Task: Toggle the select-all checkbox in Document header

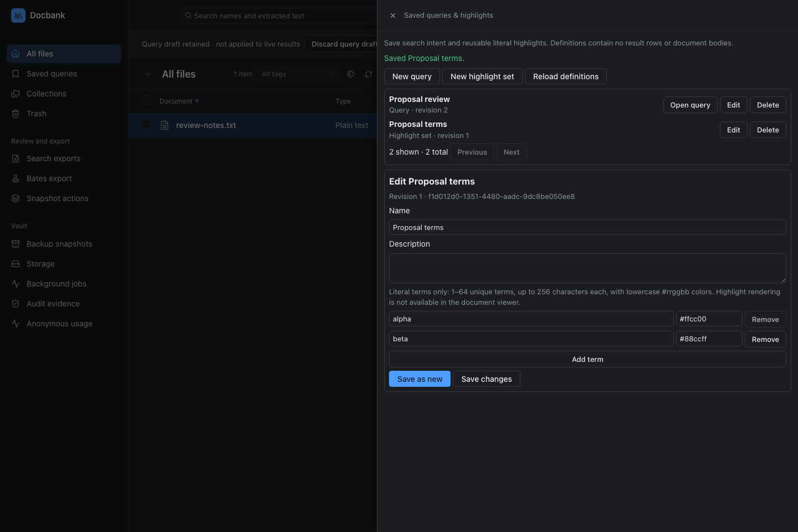Action: [146, 100]
